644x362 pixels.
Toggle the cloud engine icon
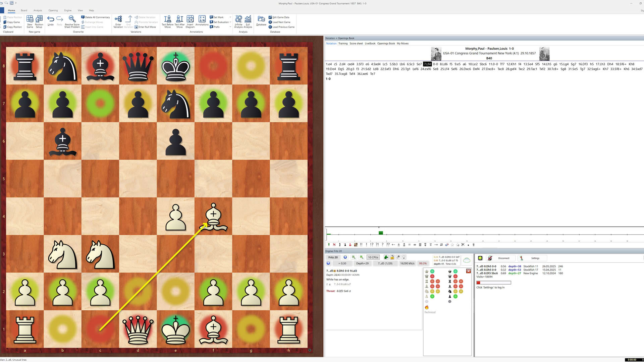467,260
